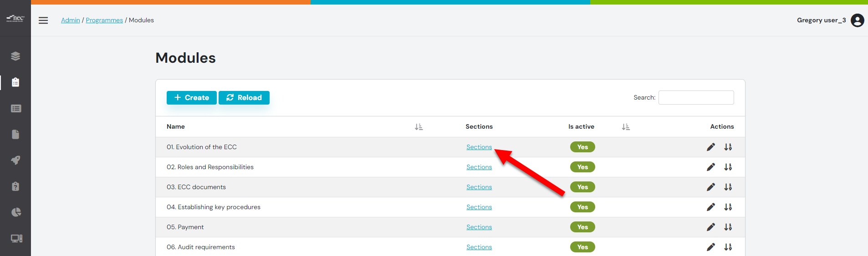Reorder module 01. Evolution of the ECC

(728, 147)
